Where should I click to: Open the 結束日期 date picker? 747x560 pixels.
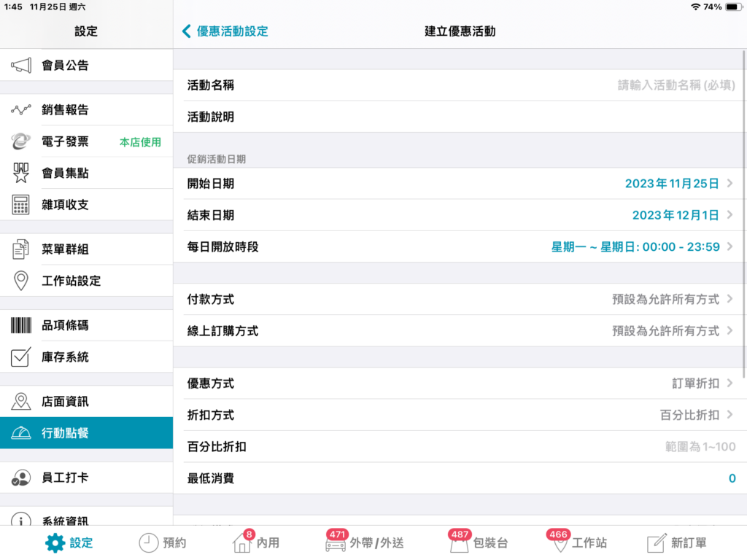coord(460,215)
